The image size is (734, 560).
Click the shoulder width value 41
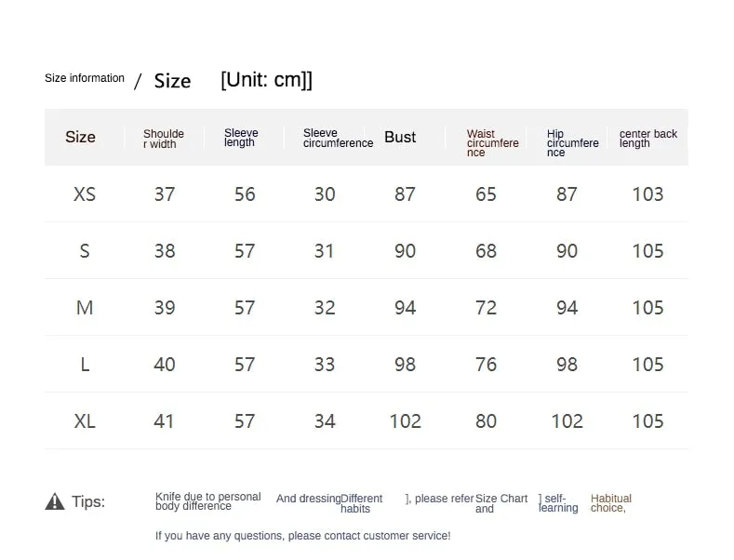(165, 421)
